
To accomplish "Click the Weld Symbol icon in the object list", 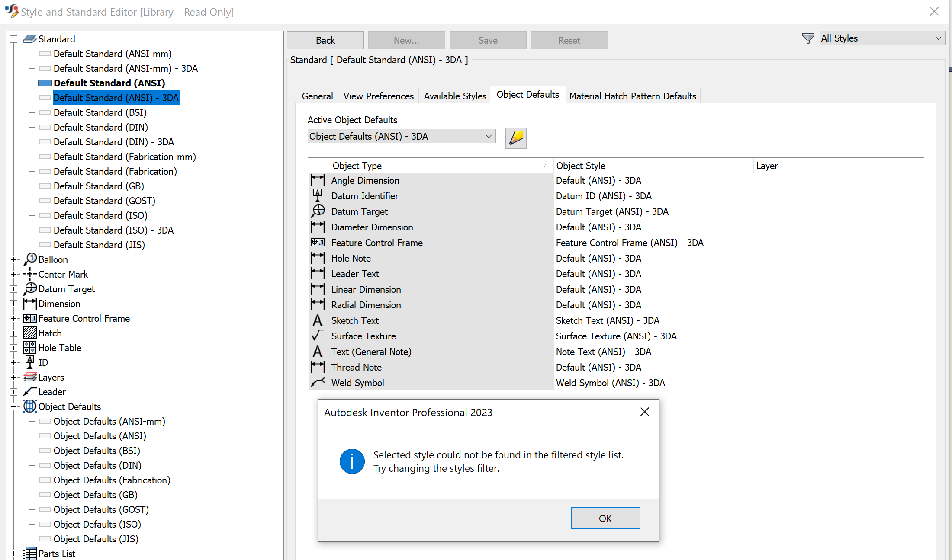I will coord(318,382).
